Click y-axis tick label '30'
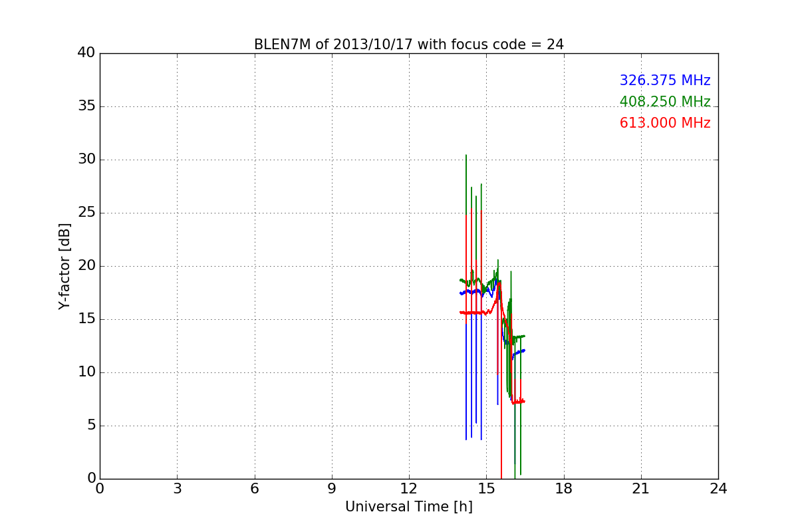 pos(86,159)
